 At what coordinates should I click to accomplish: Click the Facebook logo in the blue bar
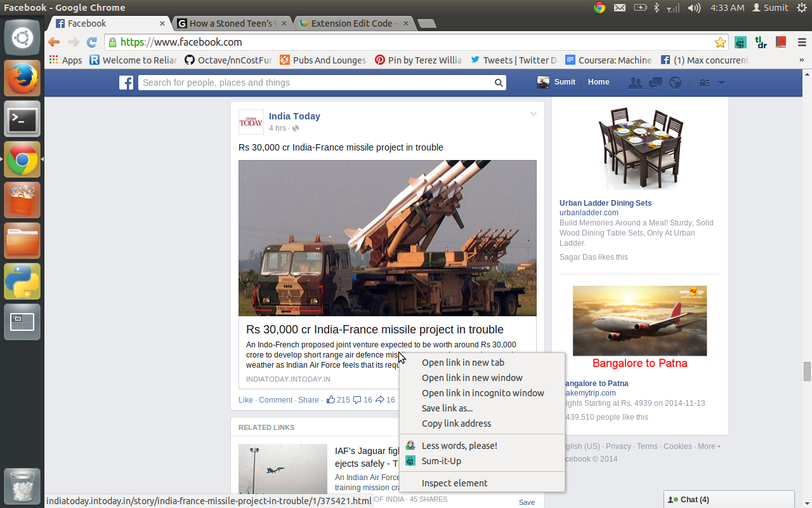[126, 83]
